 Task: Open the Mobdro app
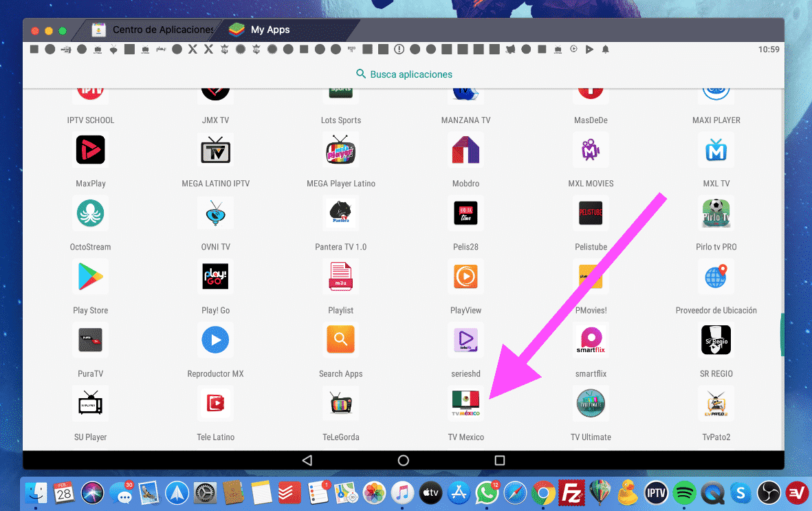point(465,150)
